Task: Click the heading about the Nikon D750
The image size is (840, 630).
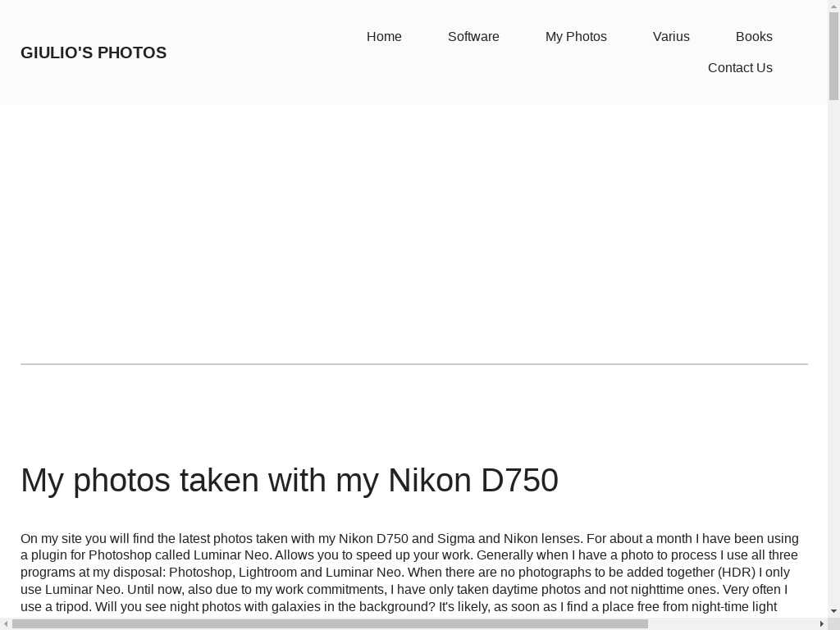Action: point(290,480)
